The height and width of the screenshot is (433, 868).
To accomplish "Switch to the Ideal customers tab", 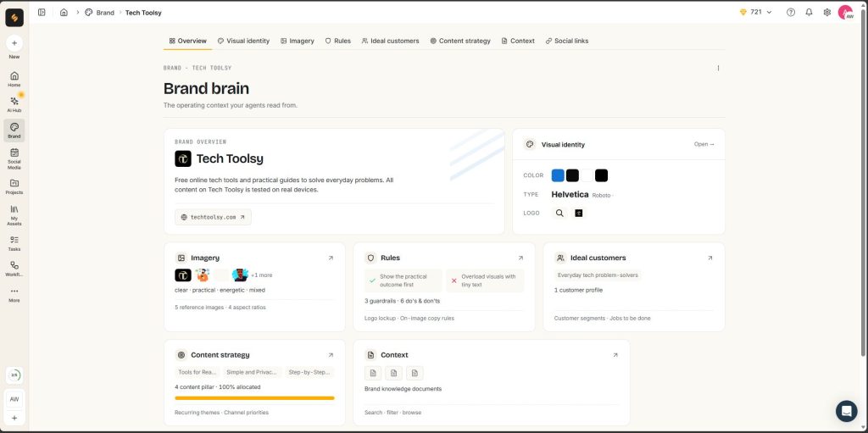I will [390, 41].
